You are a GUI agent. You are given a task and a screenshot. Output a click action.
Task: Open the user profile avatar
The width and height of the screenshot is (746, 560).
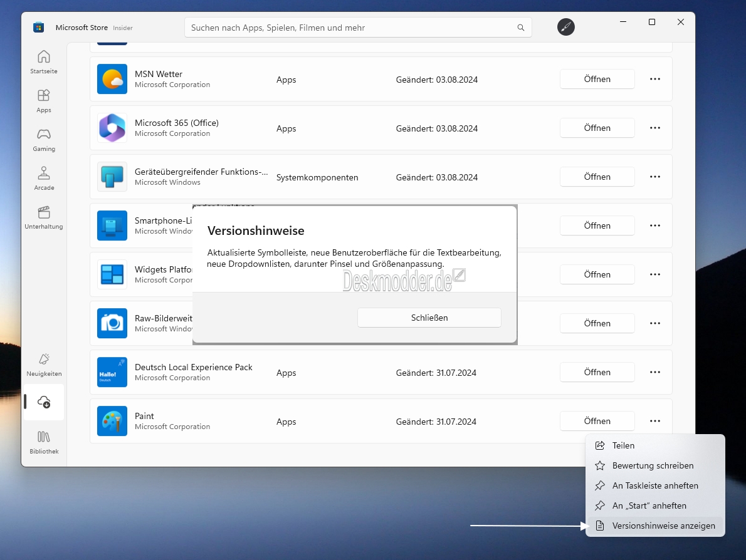[565, 27]
